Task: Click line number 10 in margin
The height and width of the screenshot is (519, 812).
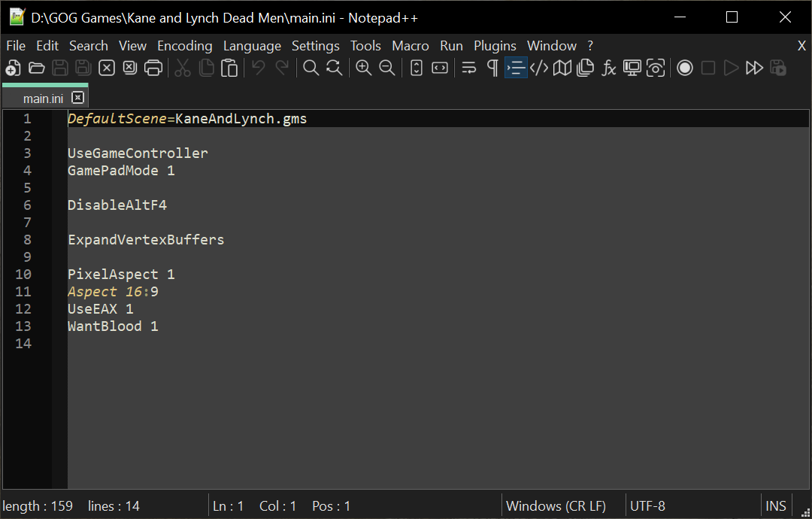Action: tap(23, 274)
